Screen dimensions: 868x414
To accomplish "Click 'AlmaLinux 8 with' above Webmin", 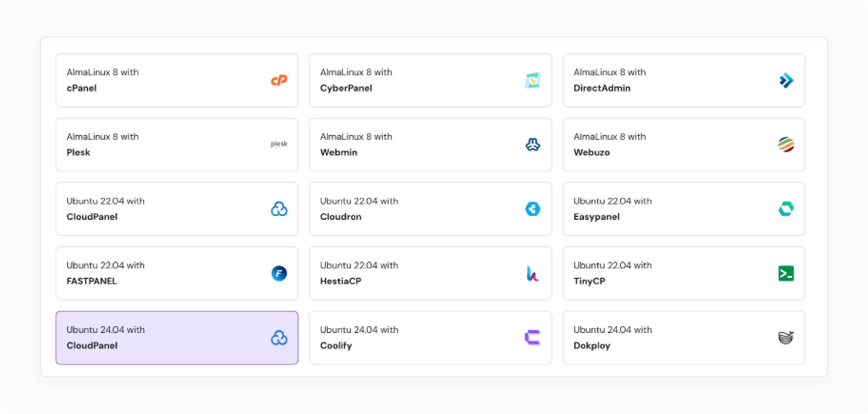I will tap(356, 136).
